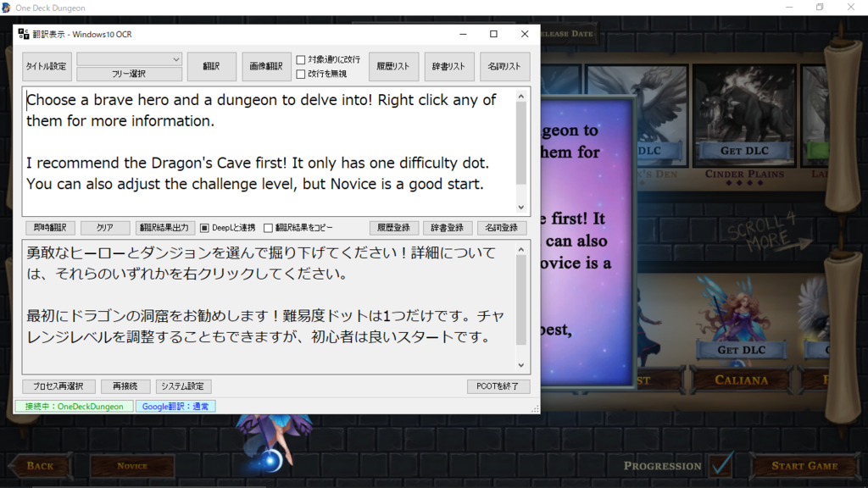The image size is (868, 488).
Task: Click the 接続中：OneDeckDungeon status label
Action: (x=75, y=406)
